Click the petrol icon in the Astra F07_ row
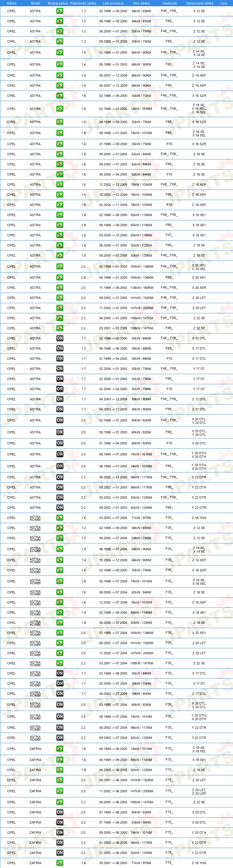Image resolution: width=233 pixels, height=868 pixels. point(60,235)
